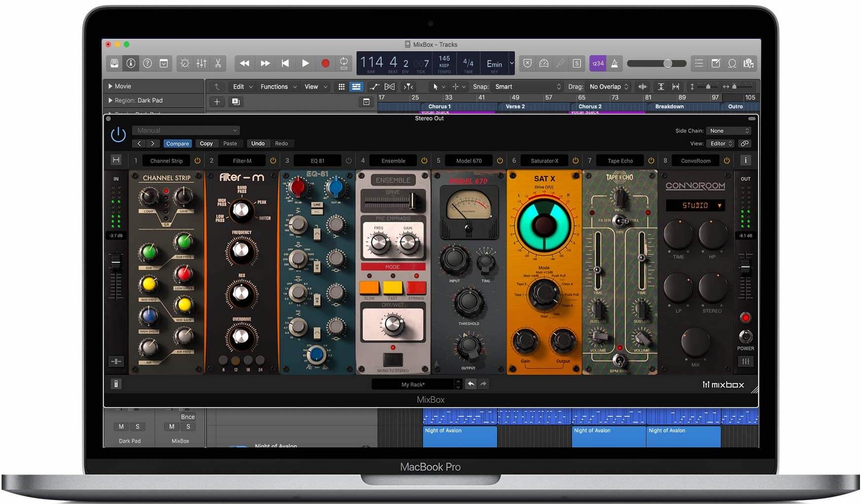Click the add track plus button

[217, 101]
